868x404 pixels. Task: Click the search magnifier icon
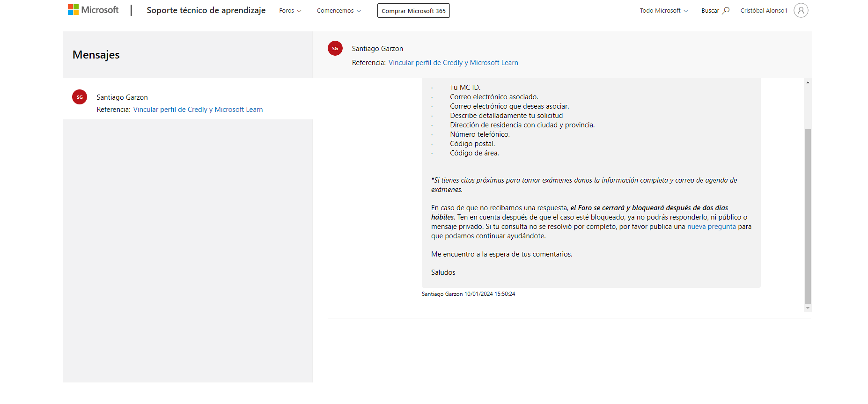pos(726,10)
